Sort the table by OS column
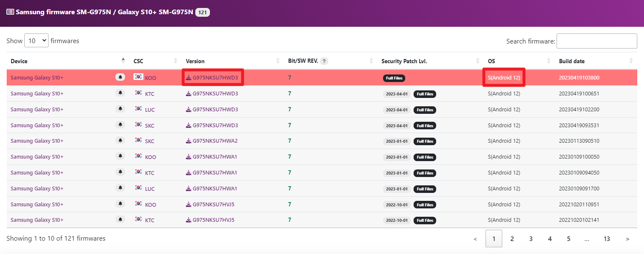644x254 pixels. pyautogui.click(x=519, y=61)
